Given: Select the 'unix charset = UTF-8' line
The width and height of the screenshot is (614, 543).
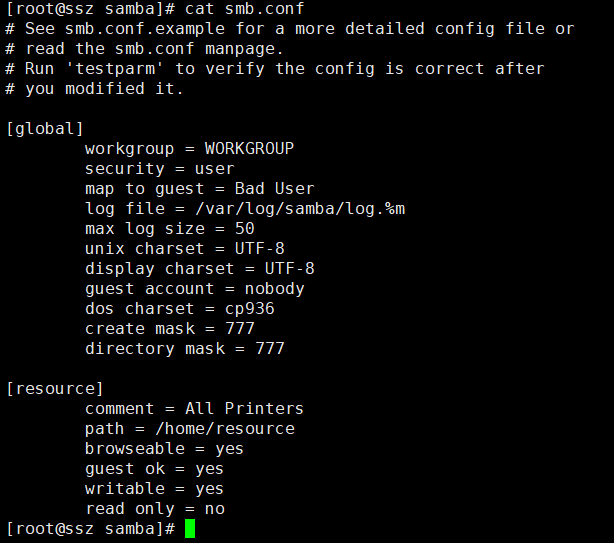Looking at the screenshot, I should pyautogui.click(x=185, y=249).
